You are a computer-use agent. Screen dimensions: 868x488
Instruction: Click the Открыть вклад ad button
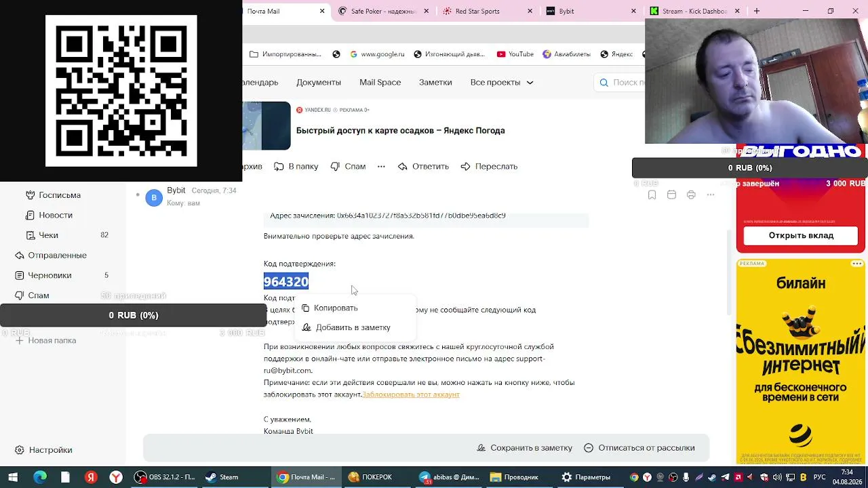[801, 235]
